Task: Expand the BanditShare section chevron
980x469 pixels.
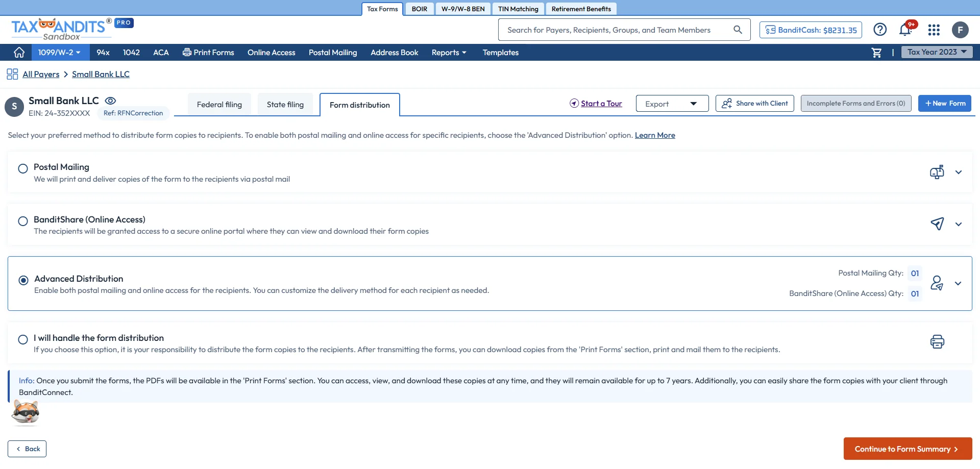Action: tap(959, 224)
